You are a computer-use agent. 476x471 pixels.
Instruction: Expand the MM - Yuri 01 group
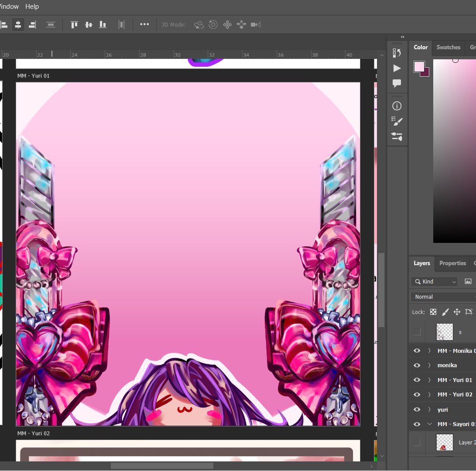(x=429, y=380)
